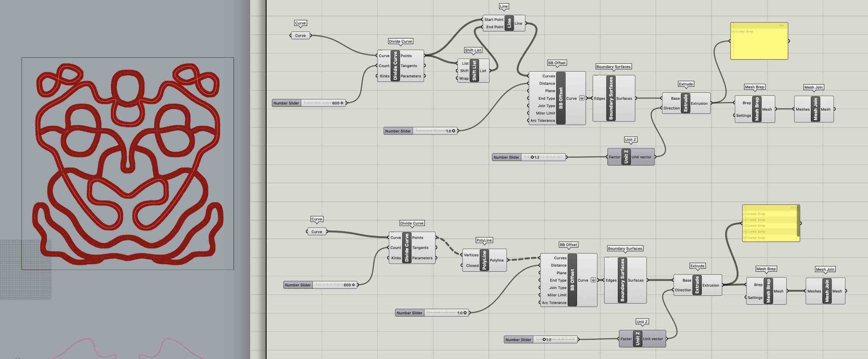Image resolution: width=868 pixels, height=359 pixels.
Task: Select the upper Line component
Action: (509, 23)
